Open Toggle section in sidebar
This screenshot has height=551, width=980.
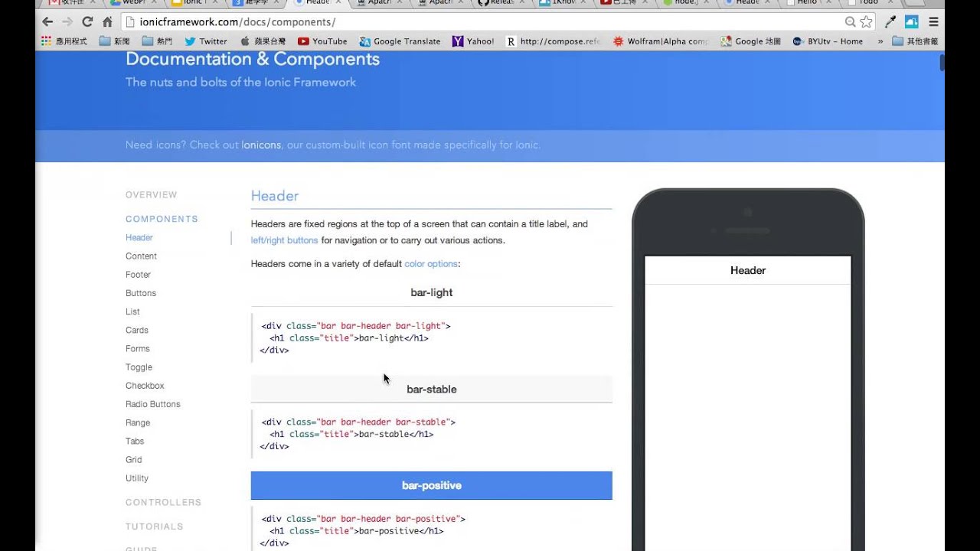pyautogui.click(x=139, y=367)
